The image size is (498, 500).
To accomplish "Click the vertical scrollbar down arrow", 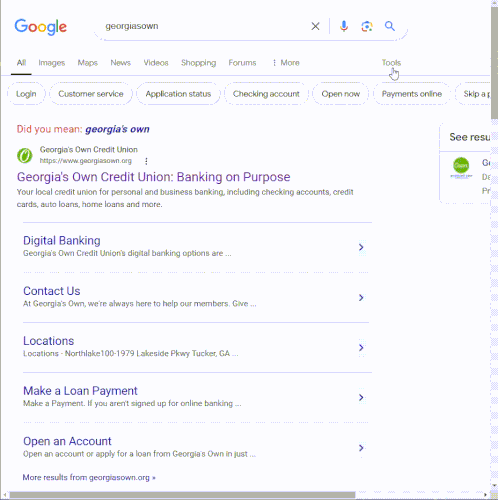I will pos(494,486).
